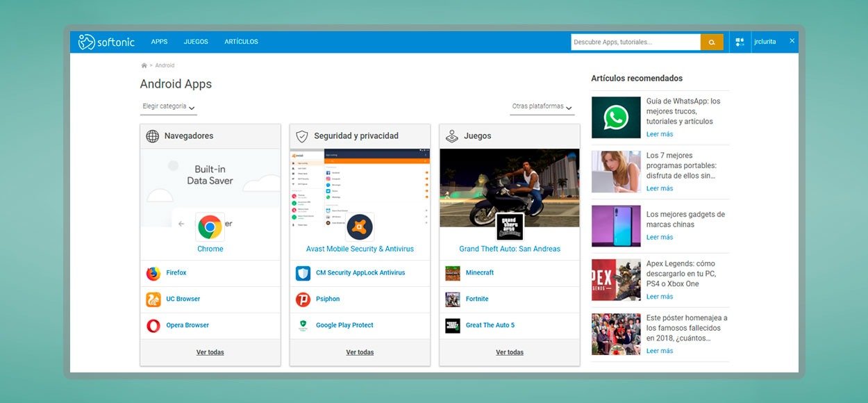Open the Avast Mobile Security icon

coord(360,227)
